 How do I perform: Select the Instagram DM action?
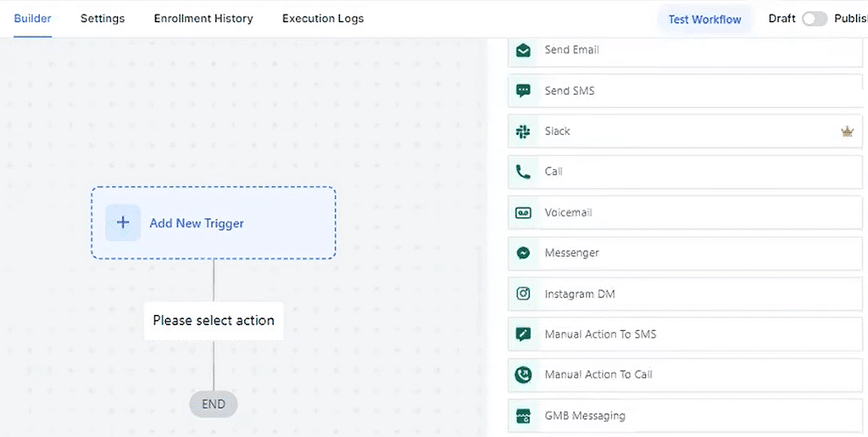coord(685,294)
